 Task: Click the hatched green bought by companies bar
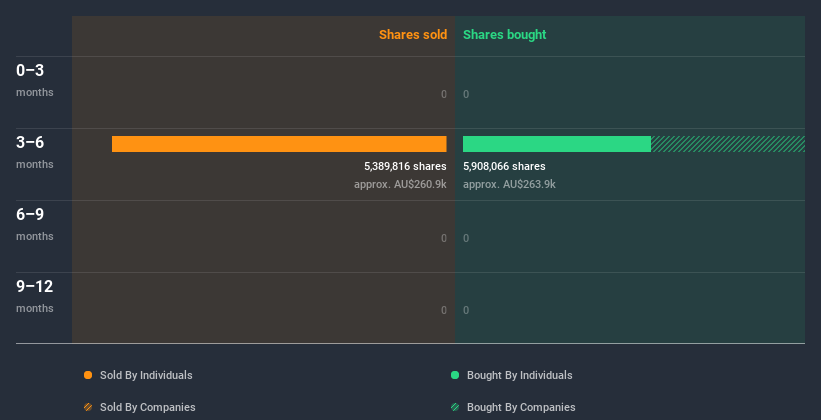728,144
